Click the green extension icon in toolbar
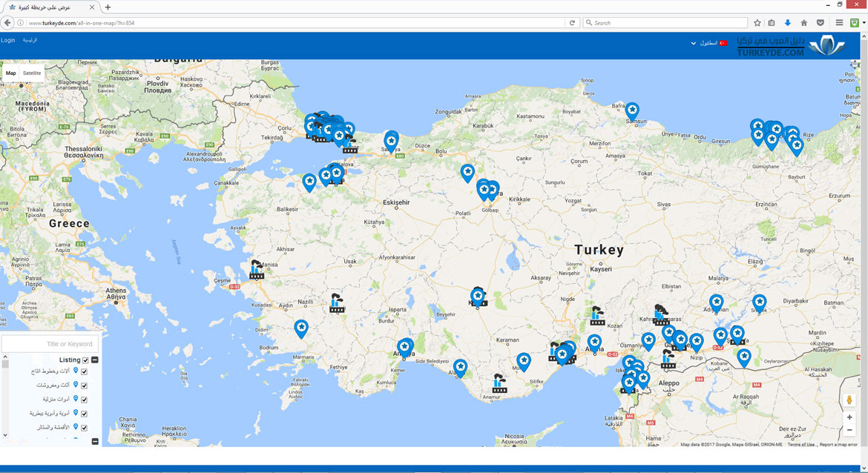The height and width of the screenshot is (473, 868). (855, 23)
